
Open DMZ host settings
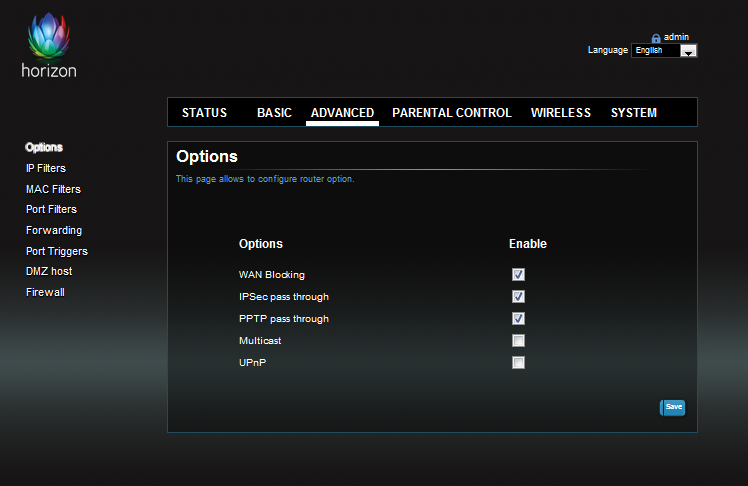(x=49, y=271)
